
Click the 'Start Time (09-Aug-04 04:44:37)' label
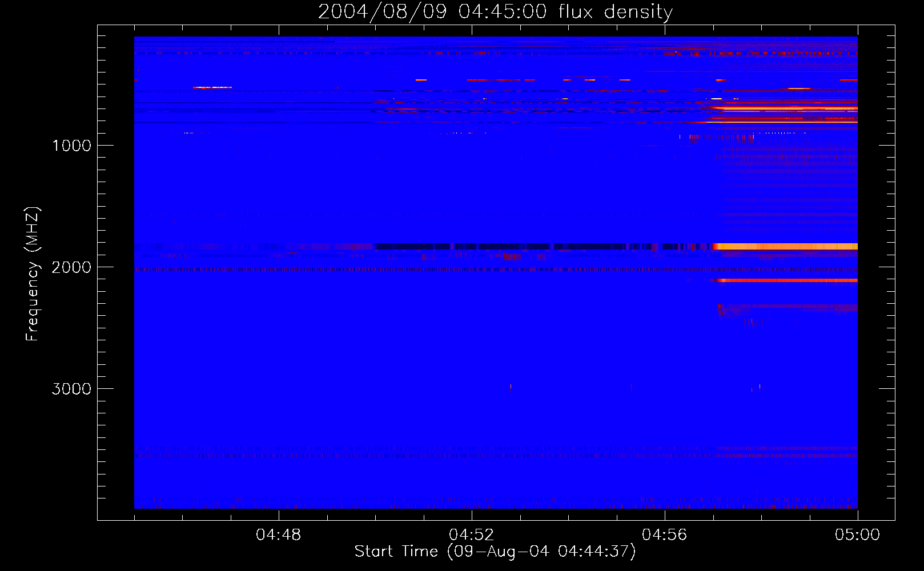[x=495, y=552]
